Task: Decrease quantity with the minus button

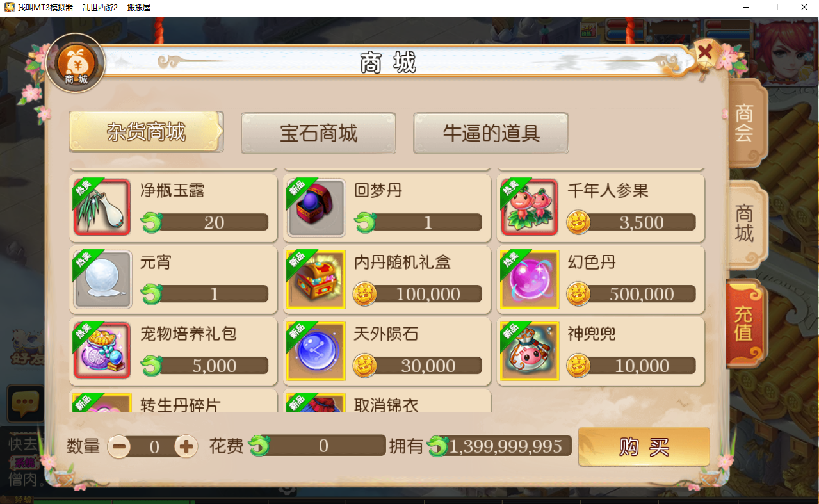Action: pyautogui.click(x=119, y=446)
